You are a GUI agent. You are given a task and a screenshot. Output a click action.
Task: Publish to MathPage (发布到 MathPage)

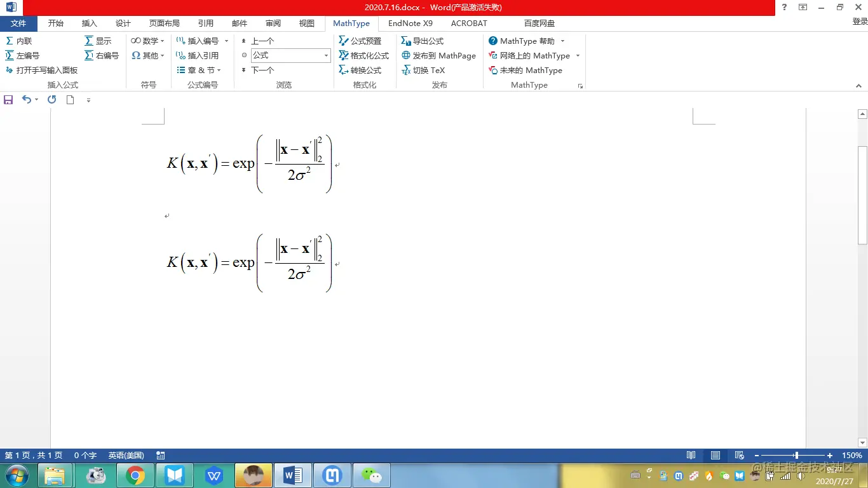tap(438, 56)
